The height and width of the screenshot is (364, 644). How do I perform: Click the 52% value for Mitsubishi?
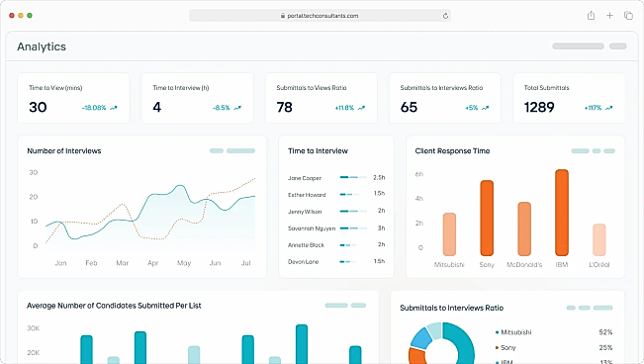coord(605,332)
